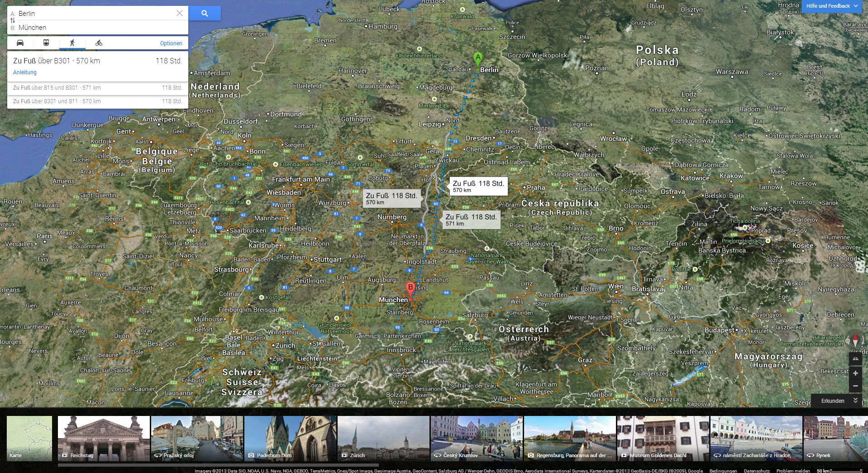Open the Optionen route options
868x473 pixels.
point(171,43)
